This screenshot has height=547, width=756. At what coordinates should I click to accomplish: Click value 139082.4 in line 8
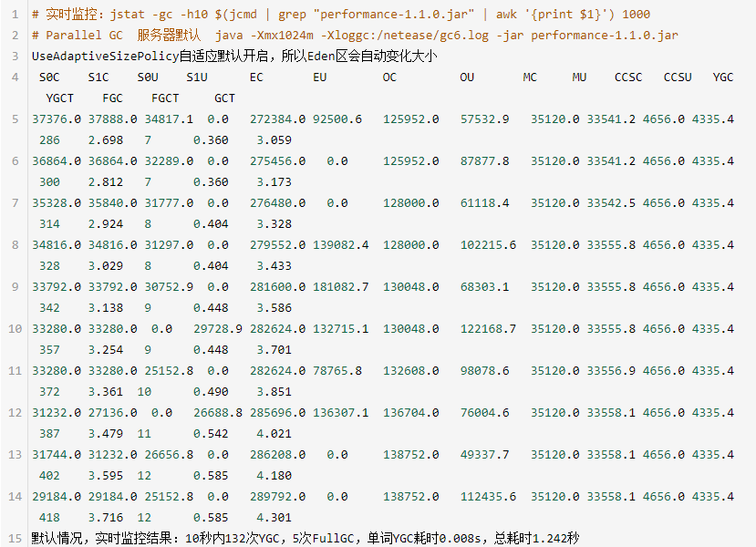click(x=340, y=245)
